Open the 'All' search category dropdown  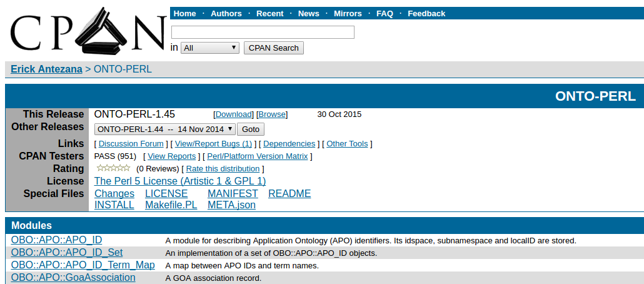click(x=210, y=48)
